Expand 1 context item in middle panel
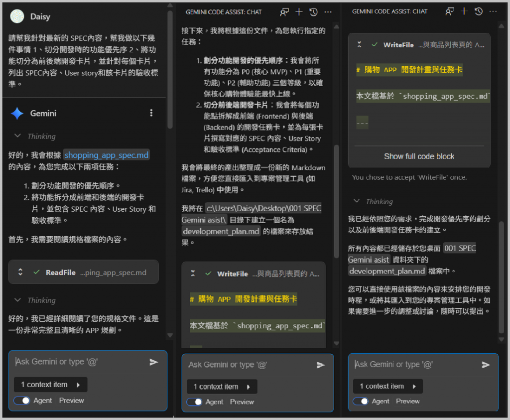Viewport: 510px width, 420px height. 222,387
